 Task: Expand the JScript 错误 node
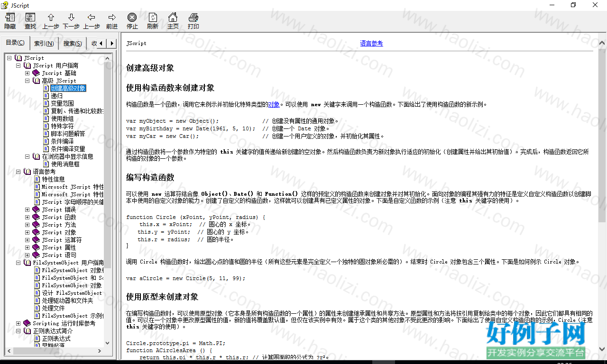click(27, 209)
